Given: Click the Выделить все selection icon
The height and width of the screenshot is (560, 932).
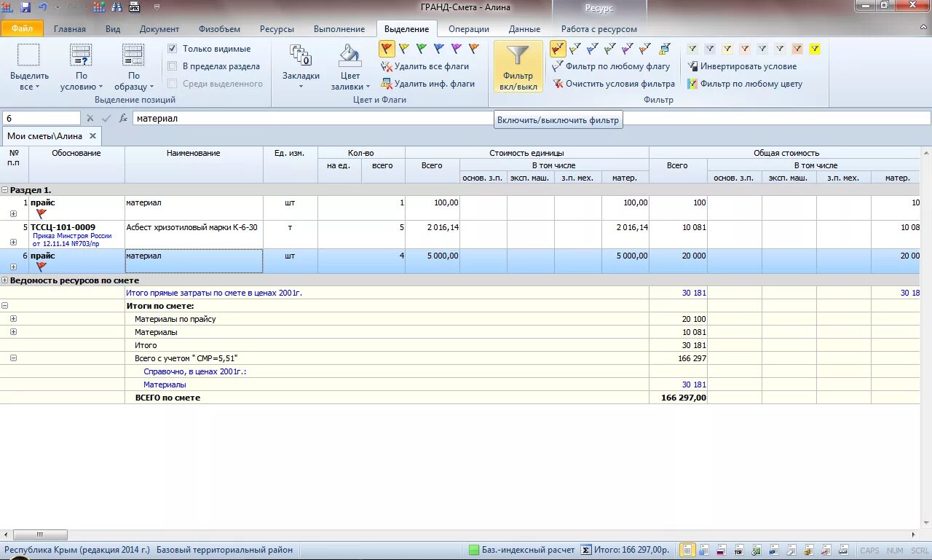Looking at the screenshot, I should 28,55.
